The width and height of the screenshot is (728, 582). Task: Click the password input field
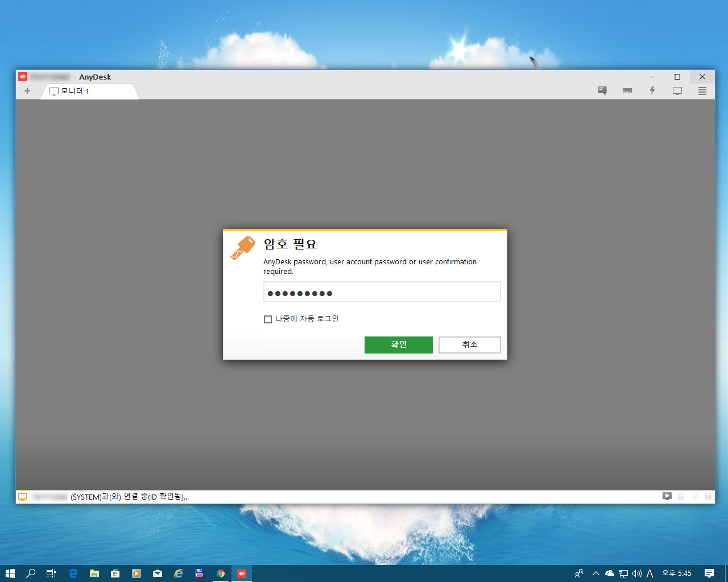(382, 292)
